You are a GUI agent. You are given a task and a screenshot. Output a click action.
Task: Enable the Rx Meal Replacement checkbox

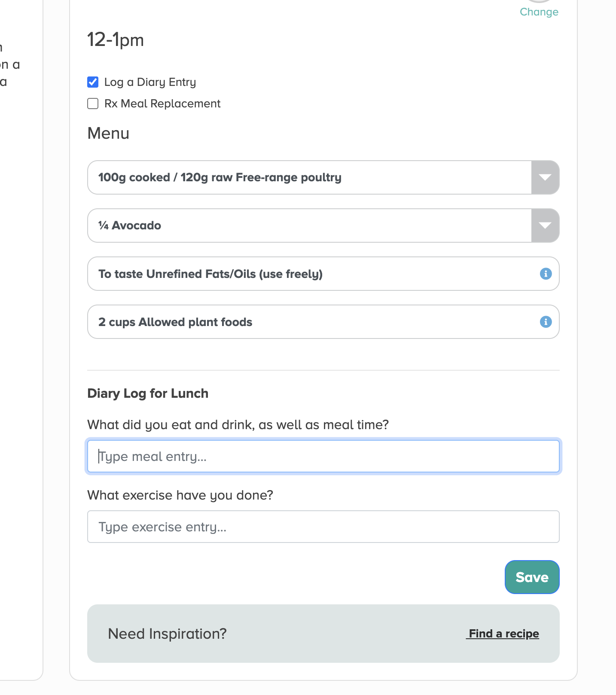93,104
